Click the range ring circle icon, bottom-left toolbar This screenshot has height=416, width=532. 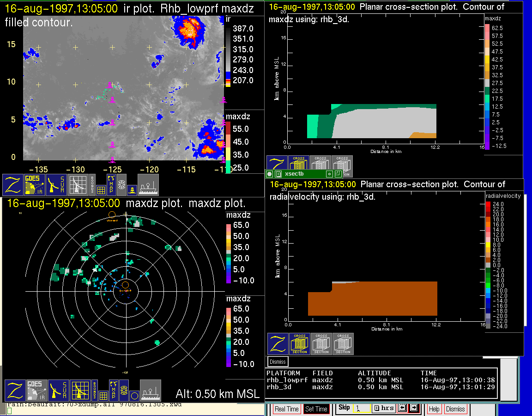coord(134,396)
